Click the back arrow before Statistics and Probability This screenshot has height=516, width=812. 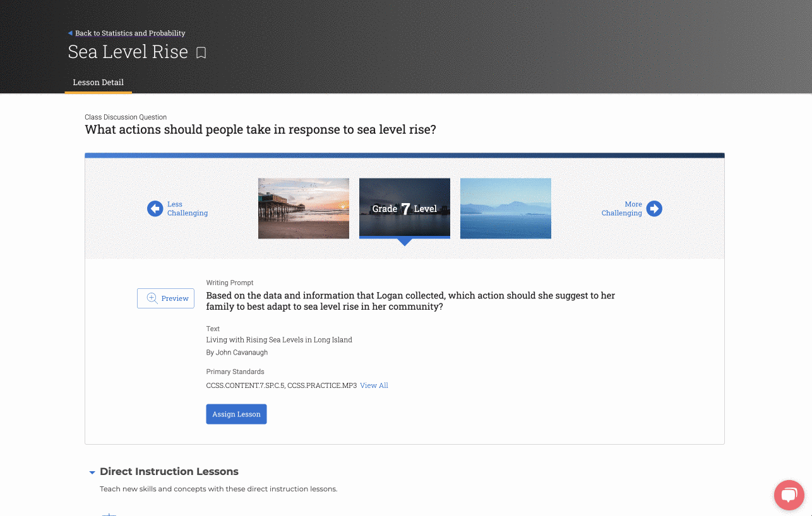pos(70,33)
